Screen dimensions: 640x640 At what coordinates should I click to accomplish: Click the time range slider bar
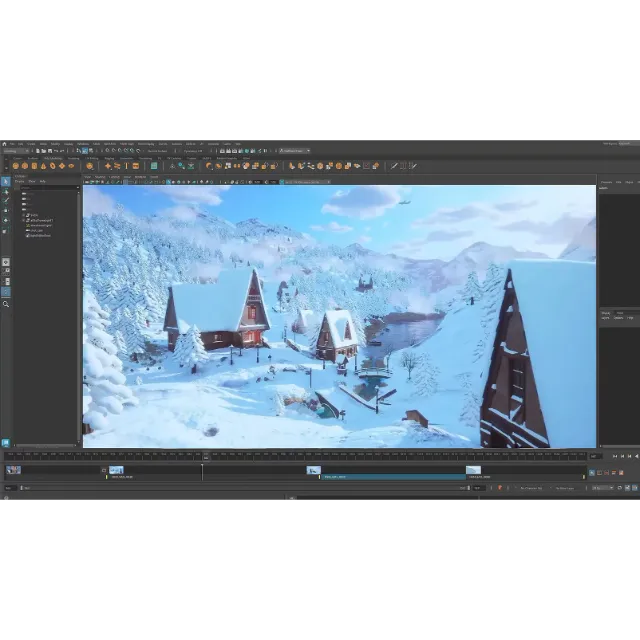(244, 488)
